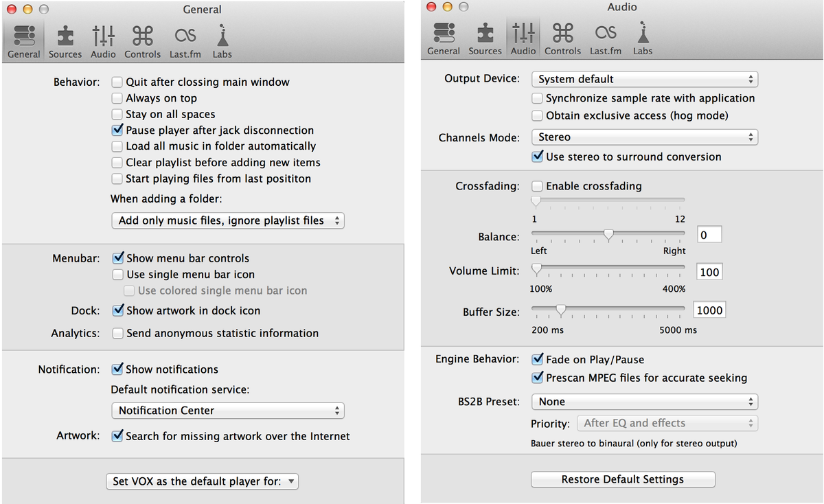Open the Channels Mode dropdown
Image resolution: width=824 pixels, height=504 pixels.
click(644, 137)
